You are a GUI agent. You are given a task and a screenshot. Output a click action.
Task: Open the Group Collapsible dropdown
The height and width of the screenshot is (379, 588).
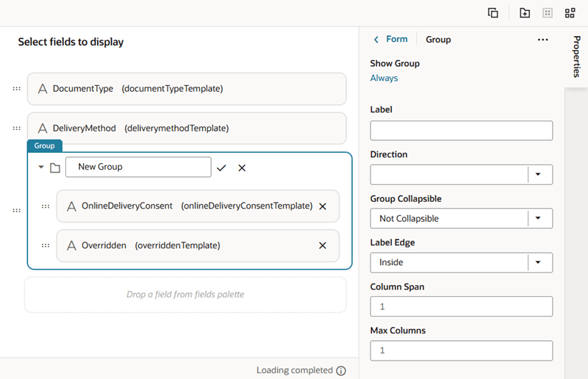tap(539, 218)
